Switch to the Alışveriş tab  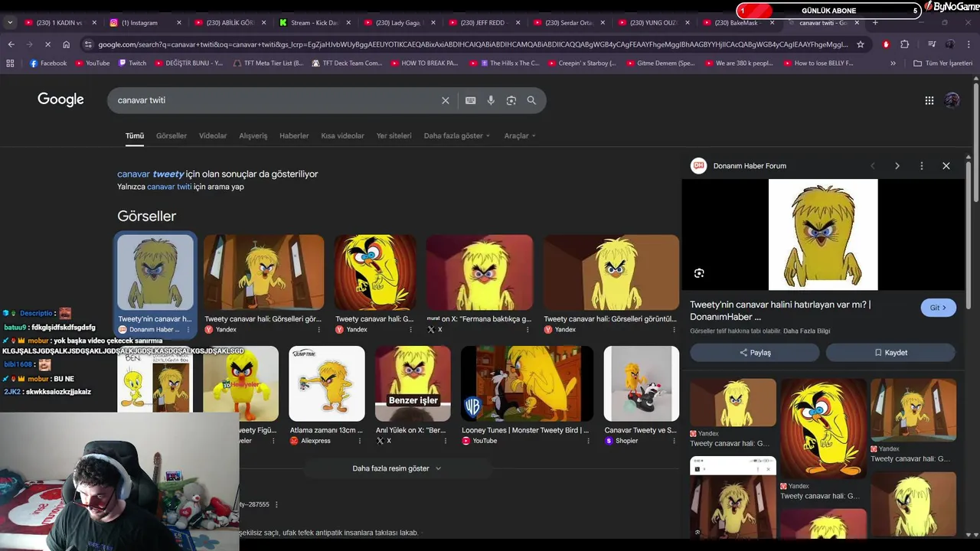tap(253, 135)
